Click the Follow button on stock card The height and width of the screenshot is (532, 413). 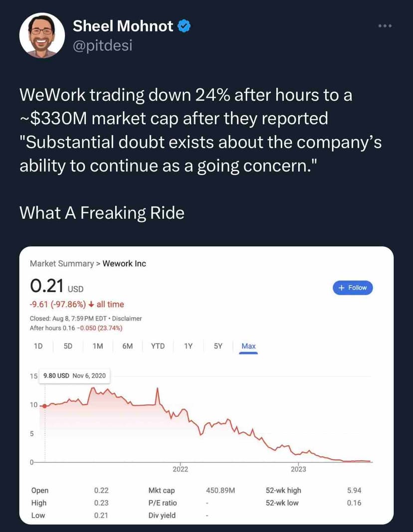(x=353, y=288)
